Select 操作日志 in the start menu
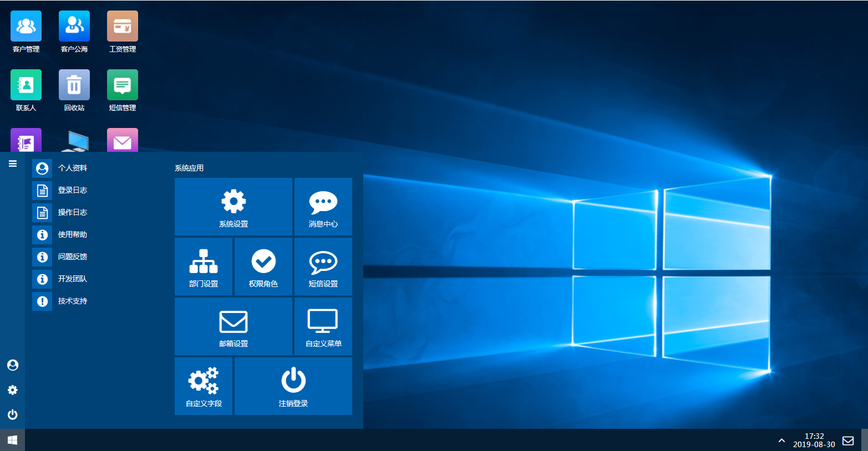This screenshot has width=868, height=451. coord(60,212)
